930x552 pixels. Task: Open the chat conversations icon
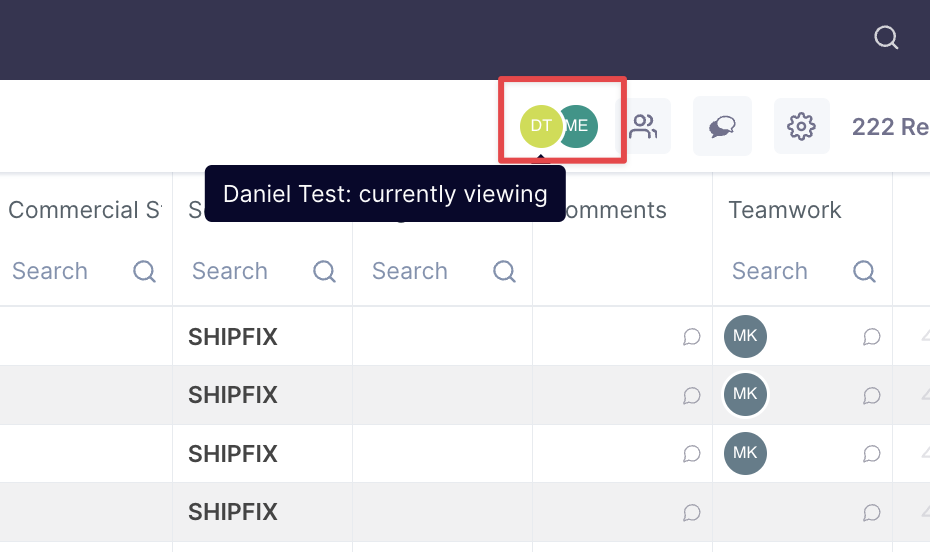722,127
